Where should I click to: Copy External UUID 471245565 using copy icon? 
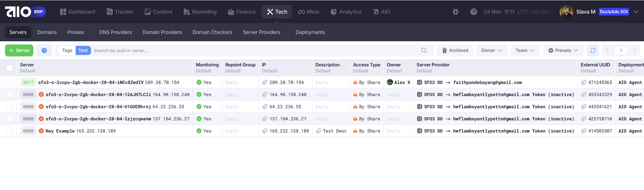click(x=584, y=83)
